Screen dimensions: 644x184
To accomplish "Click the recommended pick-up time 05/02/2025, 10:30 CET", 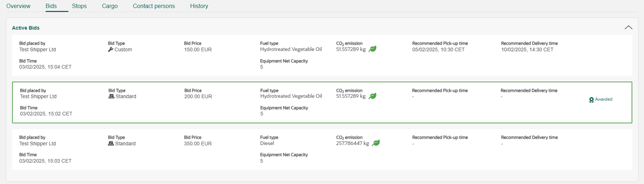I will tap(438, 50).
